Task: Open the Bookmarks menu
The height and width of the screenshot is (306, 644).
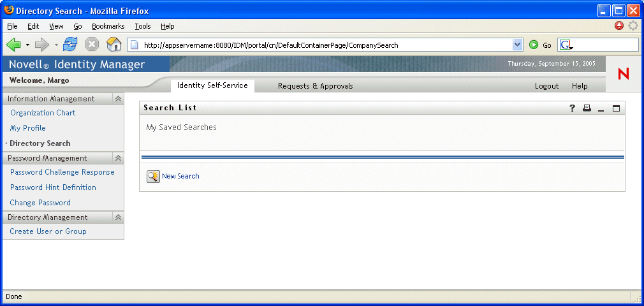Action: click(x=108, y=26)
